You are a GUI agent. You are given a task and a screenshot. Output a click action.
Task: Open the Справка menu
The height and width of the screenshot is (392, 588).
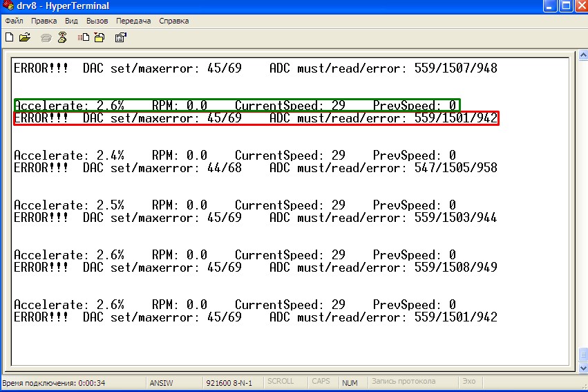tap(173, 21)
